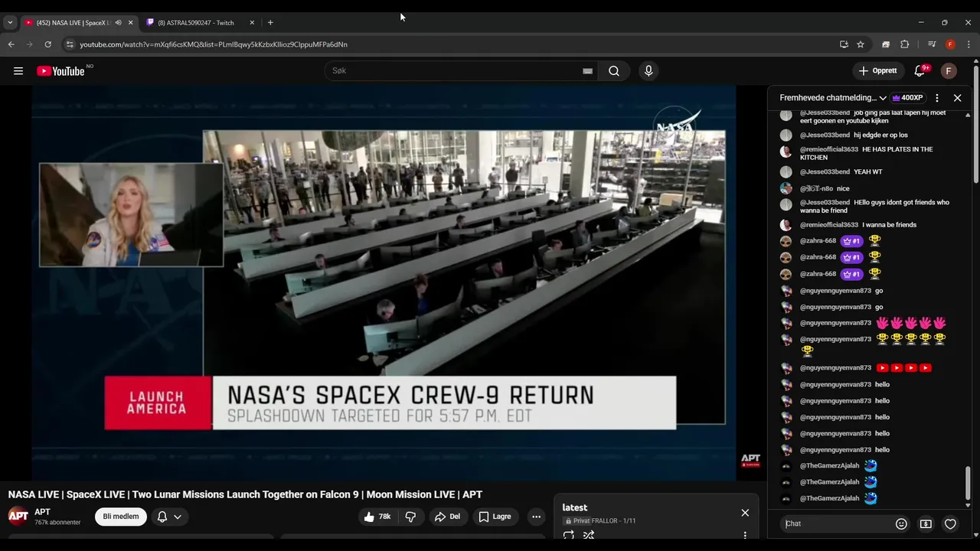The height and width of the screenshot is (551, 980).
Task: Close the ASTRAL5090247 Twitch tab
Action: pos(252,22)
